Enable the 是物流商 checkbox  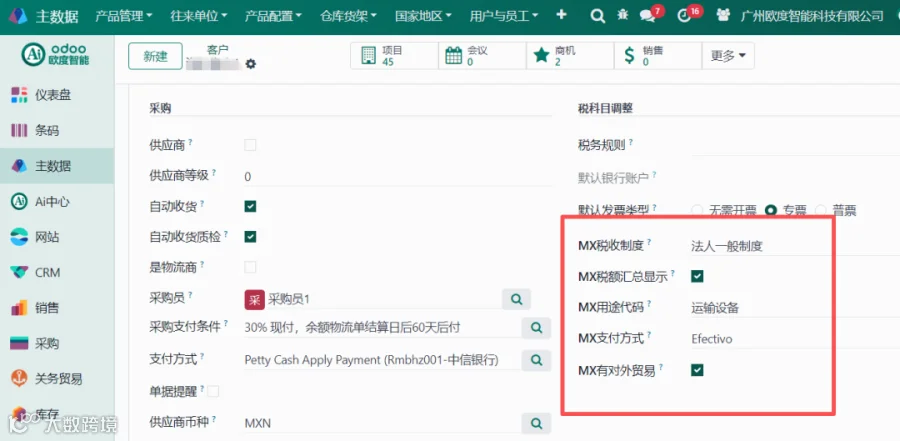coord(250,267)
